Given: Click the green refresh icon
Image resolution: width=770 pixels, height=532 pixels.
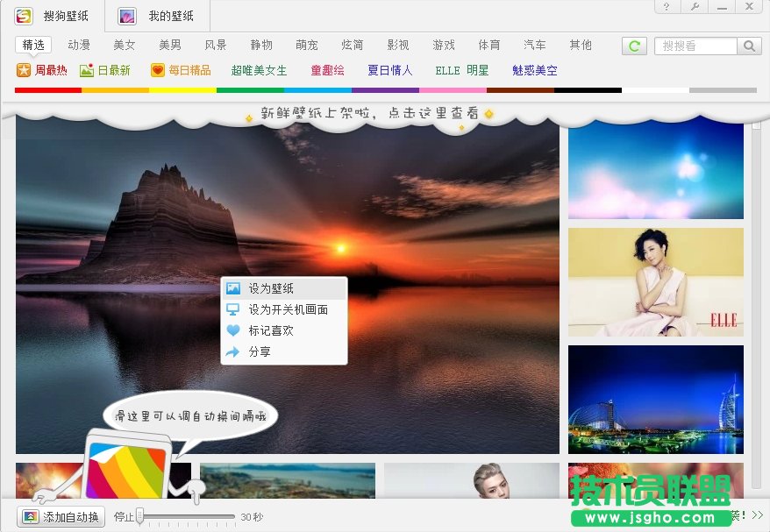Looking at the screenshot, I should pyautogui.click(x=634, y=45).
